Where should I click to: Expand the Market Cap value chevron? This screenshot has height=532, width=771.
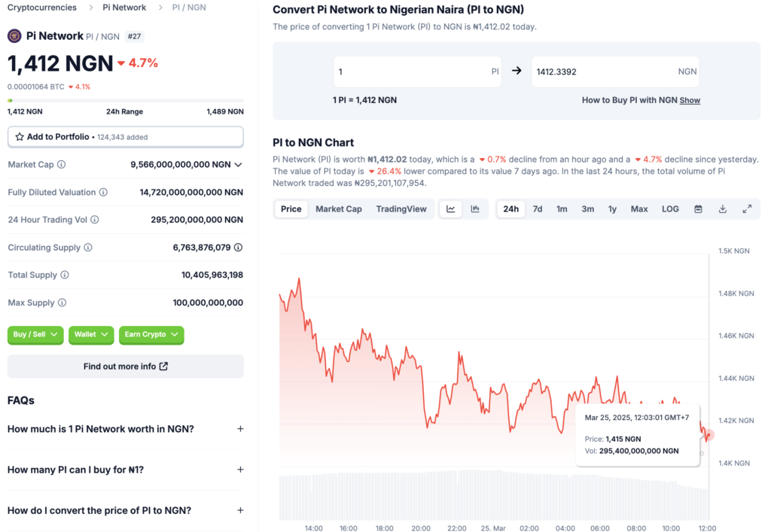point(238,165)
